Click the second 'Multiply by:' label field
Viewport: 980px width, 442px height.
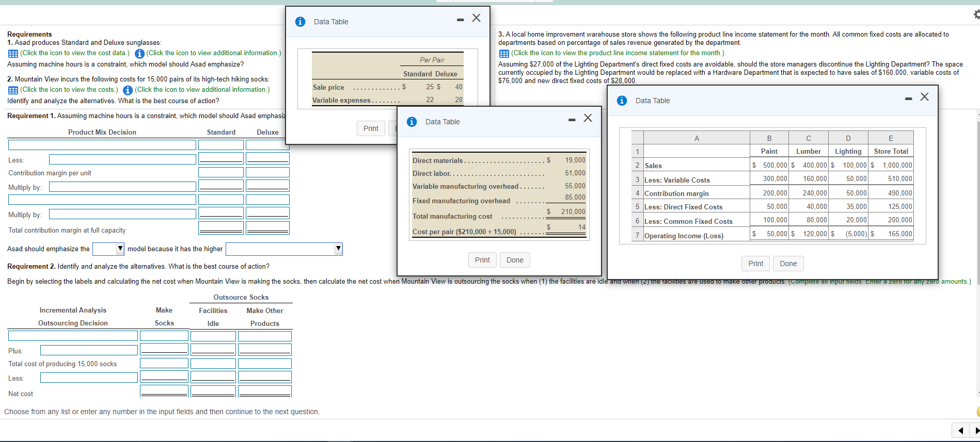122,214
